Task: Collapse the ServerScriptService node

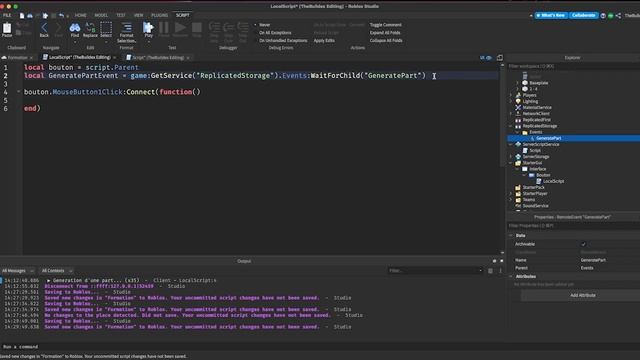Action: 511,144
